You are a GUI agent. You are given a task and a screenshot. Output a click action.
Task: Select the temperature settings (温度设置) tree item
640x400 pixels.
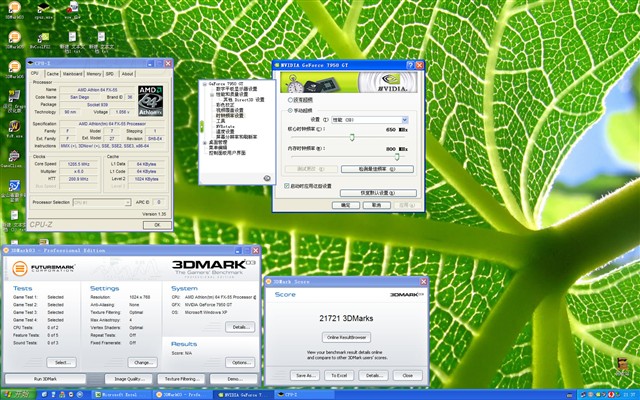pos(225,131)
